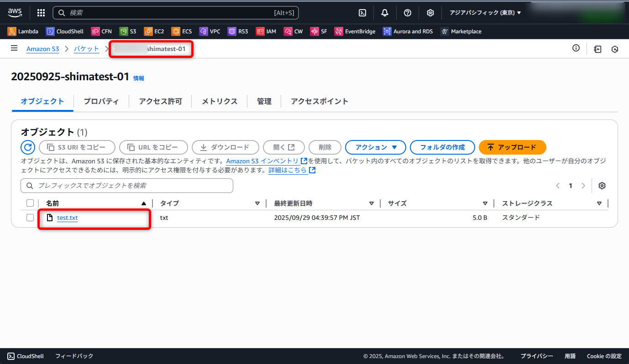The height and width of the screenshot is (364, 629).
Task: Open the EventBridge shortcut
Action: [x=355, y=31]
